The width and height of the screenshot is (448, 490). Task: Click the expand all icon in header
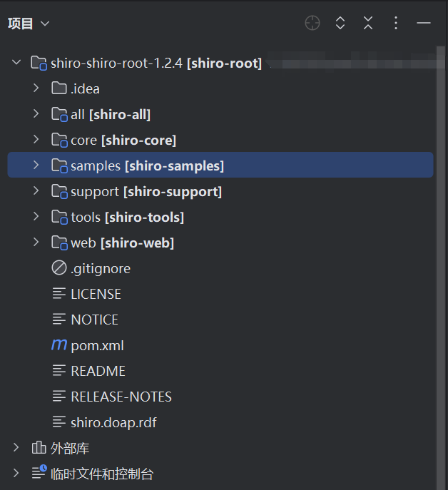[x=340, y=24]
